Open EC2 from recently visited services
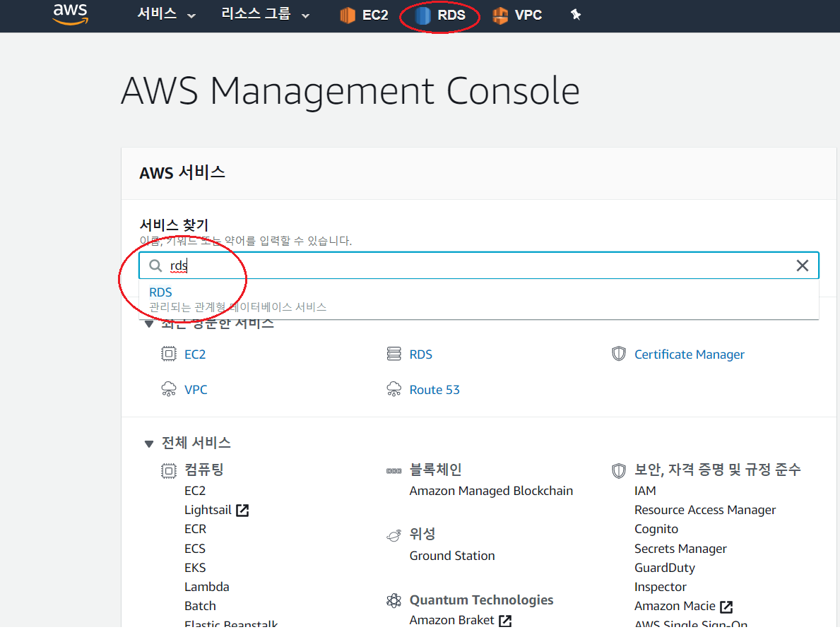840x632 pixels. [x=195, y=354]
